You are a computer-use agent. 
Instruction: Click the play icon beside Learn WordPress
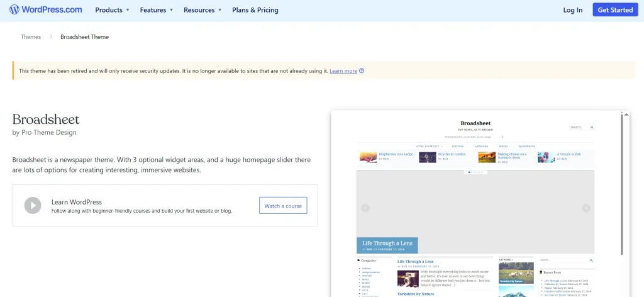[x=33, y=205]
